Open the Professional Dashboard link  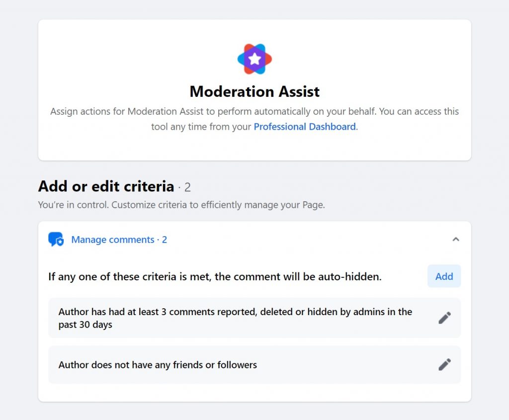point(305,127)
